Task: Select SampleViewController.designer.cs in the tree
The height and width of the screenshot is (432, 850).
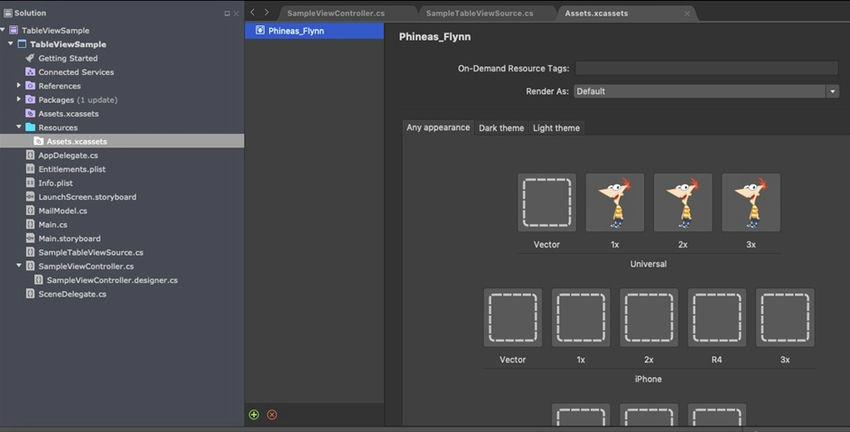Action: click(x=112, y=280)
